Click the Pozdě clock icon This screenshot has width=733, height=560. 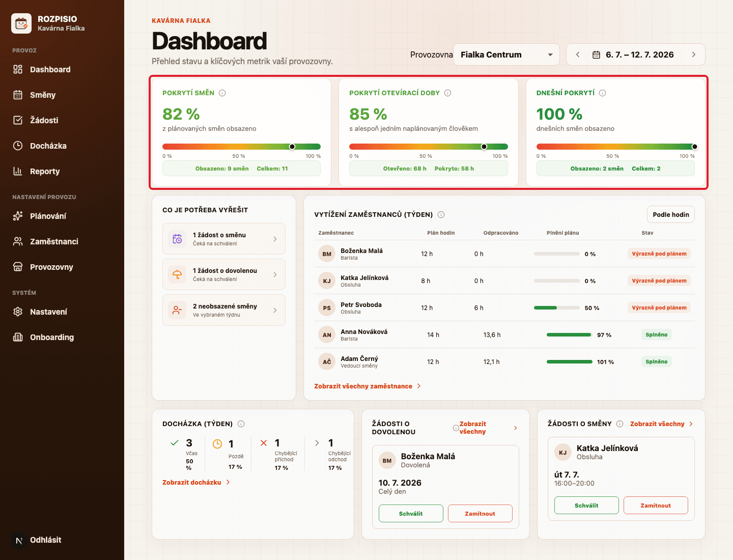pos(217,443)
